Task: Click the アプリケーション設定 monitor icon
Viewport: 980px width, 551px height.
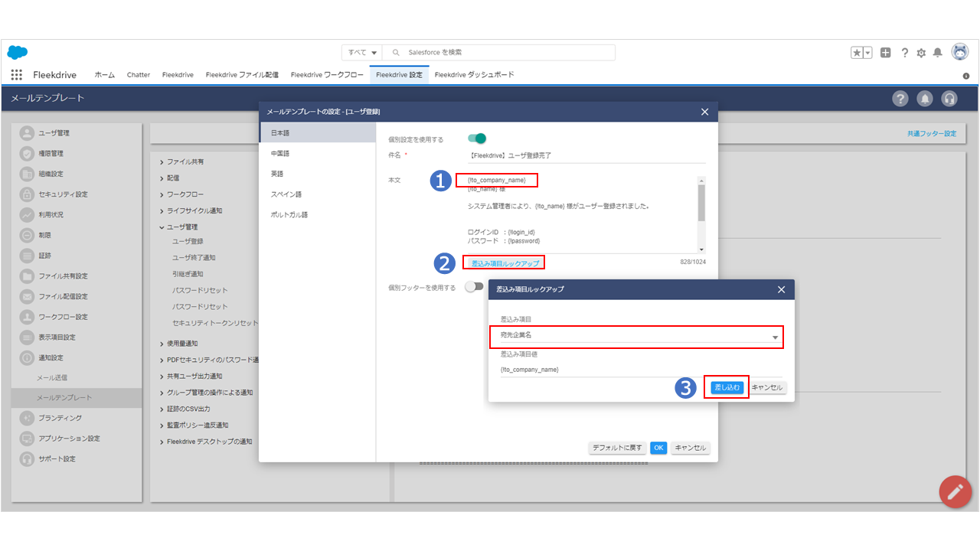Action: 28,439
